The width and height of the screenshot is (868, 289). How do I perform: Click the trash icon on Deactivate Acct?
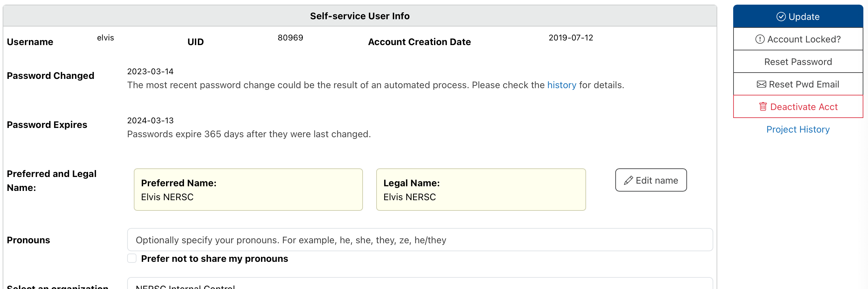point(763,107)
